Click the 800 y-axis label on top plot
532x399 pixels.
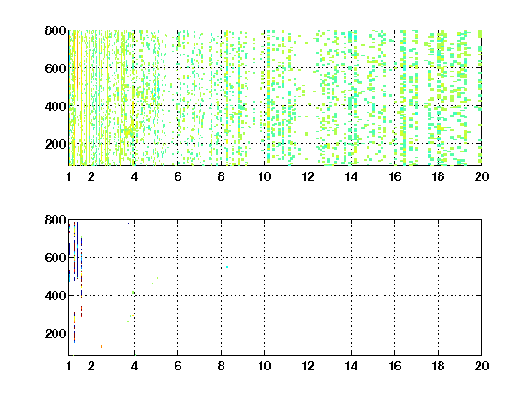(x=55, y=30)
